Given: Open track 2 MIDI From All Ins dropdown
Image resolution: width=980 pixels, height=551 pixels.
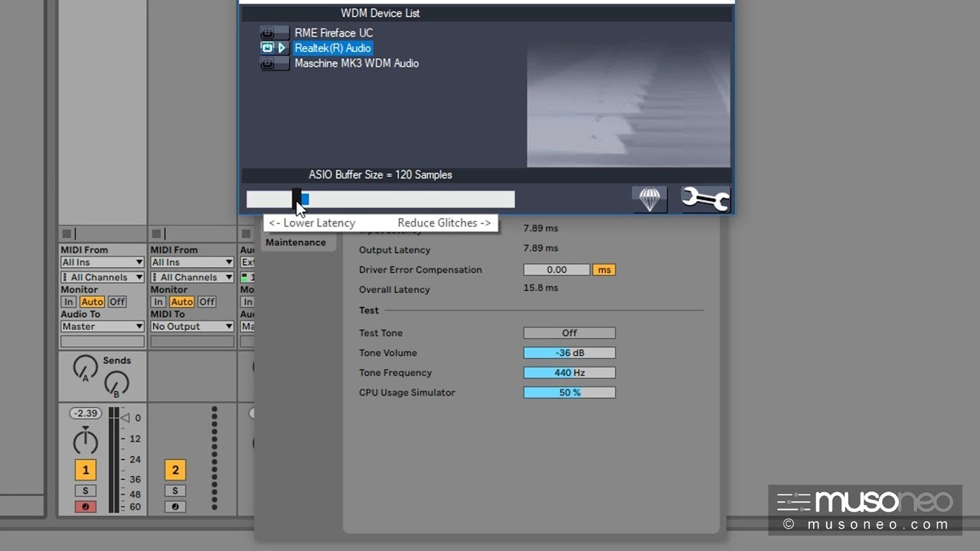Looking at the screenshot, I should pos(192,262).
